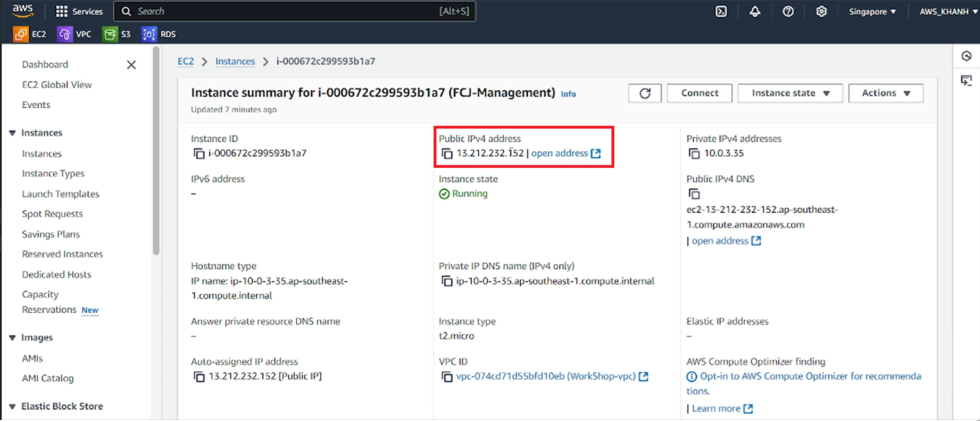Viewport: 980px width, 422px height.
Task: Open the feedback panel icon on right edge
Action: coord(966,81)
